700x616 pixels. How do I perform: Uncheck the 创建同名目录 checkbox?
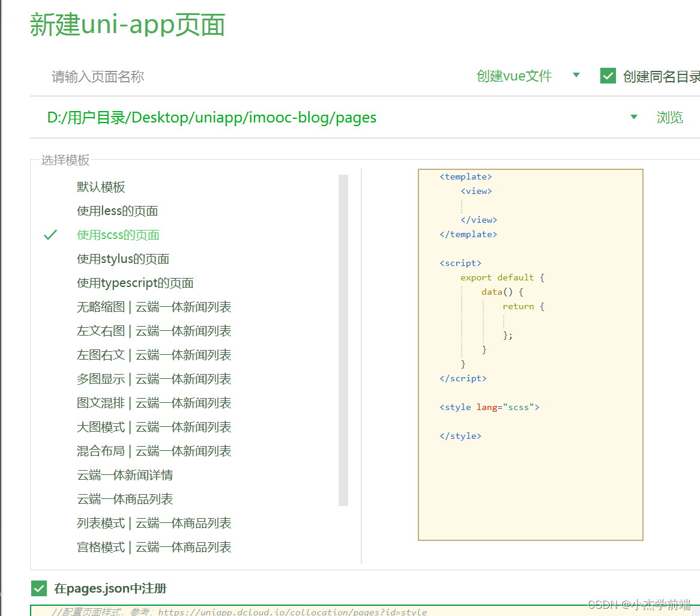pyautogui.click(x=608, y=76)
